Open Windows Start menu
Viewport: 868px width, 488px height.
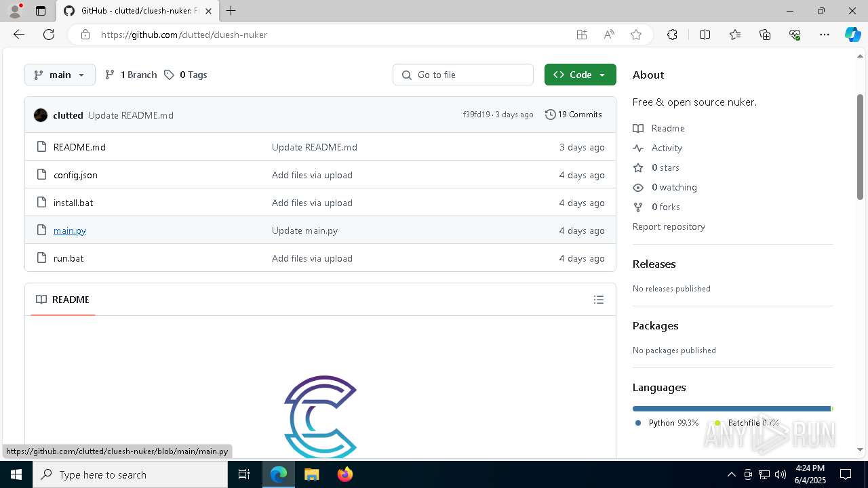click(x=16, y=474)
